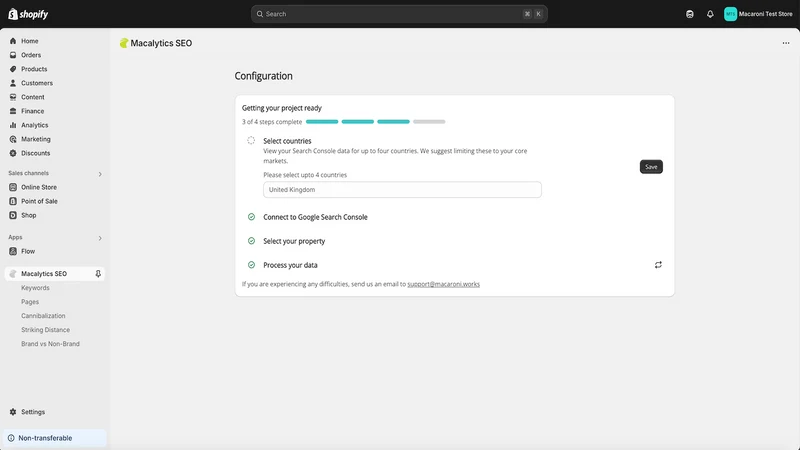Open the Finance bank icon

point(13,111)
